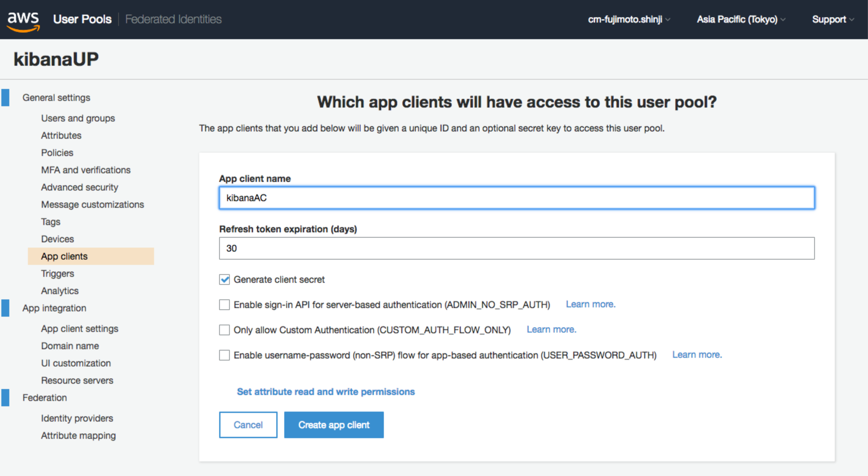Click Set attribute read and write permissions
Viewport: 868px width, 476px height.
pos(325,392)
